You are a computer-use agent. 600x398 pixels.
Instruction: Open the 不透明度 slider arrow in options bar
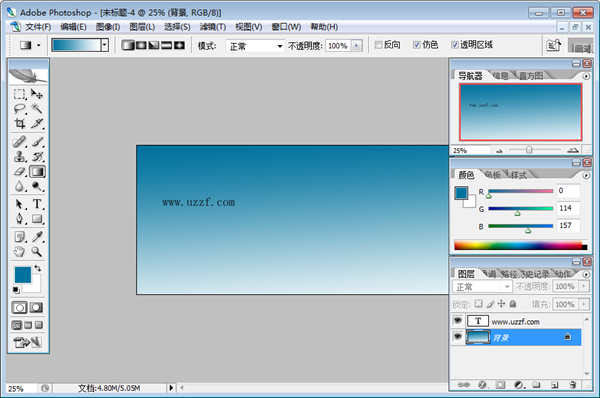point(357,46)
